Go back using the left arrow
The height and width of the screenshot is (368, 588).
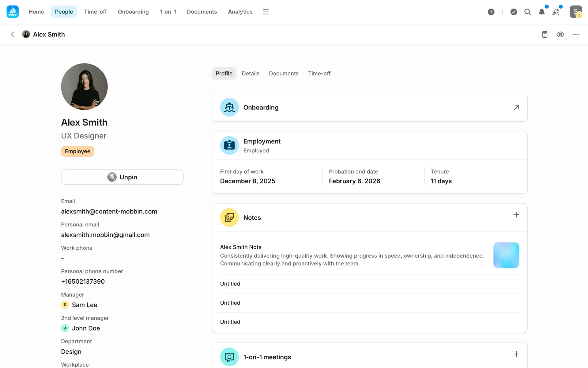click(x=13, y=34)
